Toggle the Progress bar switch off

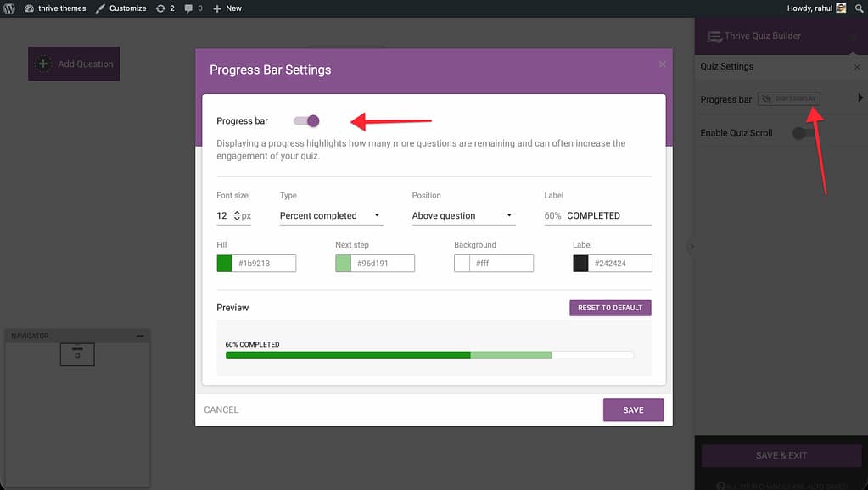(306, 121)
